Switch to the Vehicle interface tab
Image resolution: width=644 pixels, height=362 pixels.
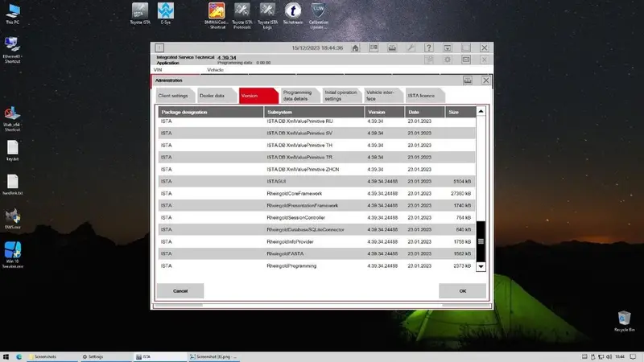click(382, 96)
